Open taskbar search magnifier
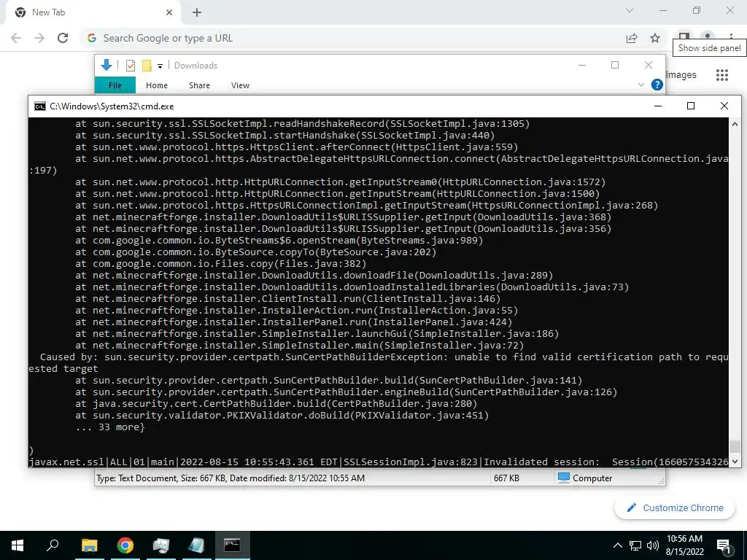 point(53,545)
